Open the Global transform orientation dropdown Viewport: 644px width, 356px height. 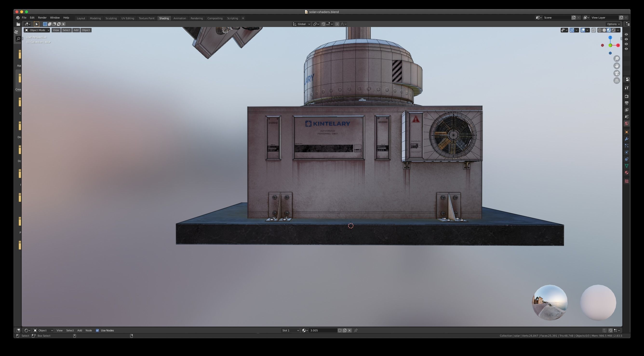pyautogui.click(x=302, y=24)
